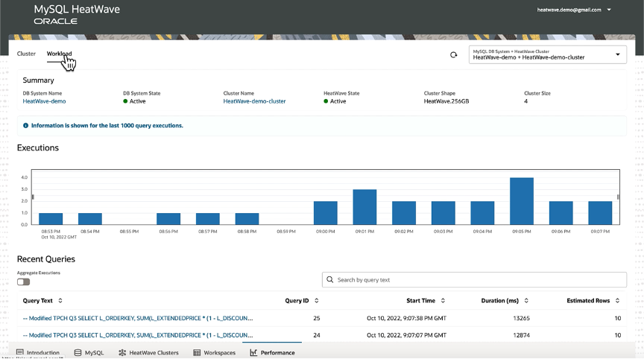Click the Duration value 13265
This screenshot has height=359, width=644.
pyautogui.click(x=521, y=318)
